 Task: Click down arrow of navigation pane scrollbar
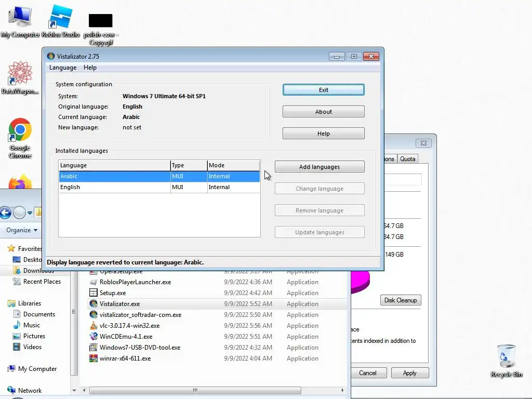click(74, 391)
